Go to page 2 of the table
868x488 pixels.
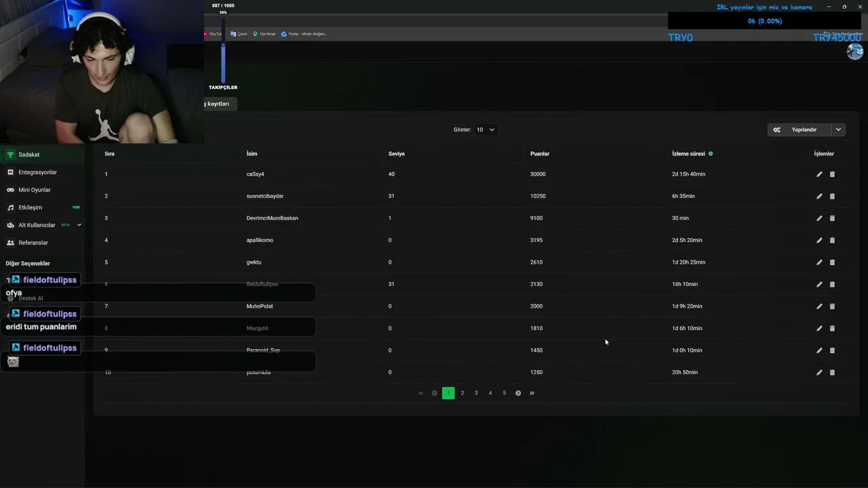pyautogui.click(x=462, y=393)
